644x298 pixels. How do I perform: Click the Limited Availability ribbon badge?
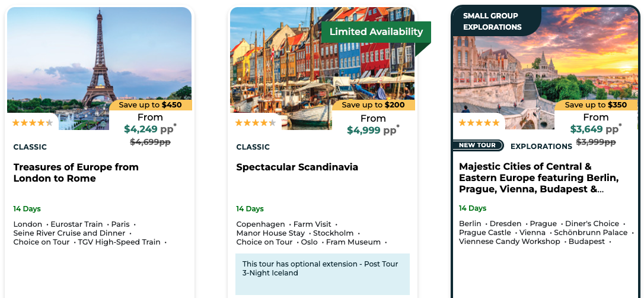pos(376,32)
